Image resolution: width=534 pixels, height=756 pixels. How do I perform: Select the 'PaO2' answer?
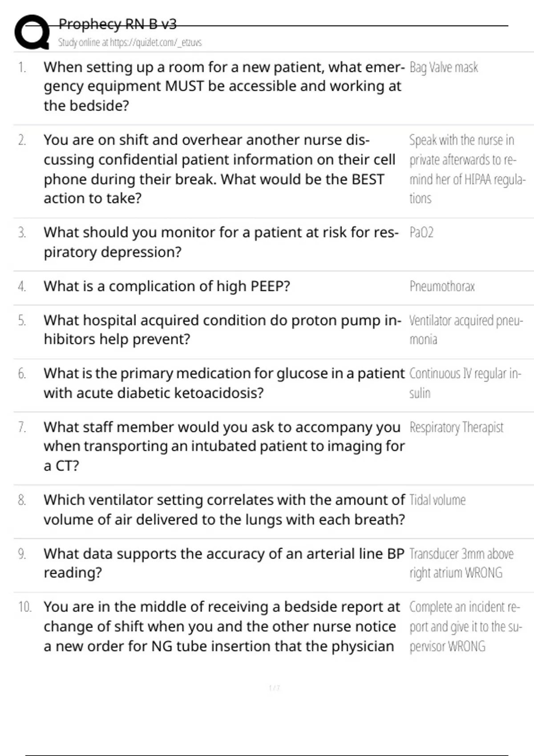[421, 233]
